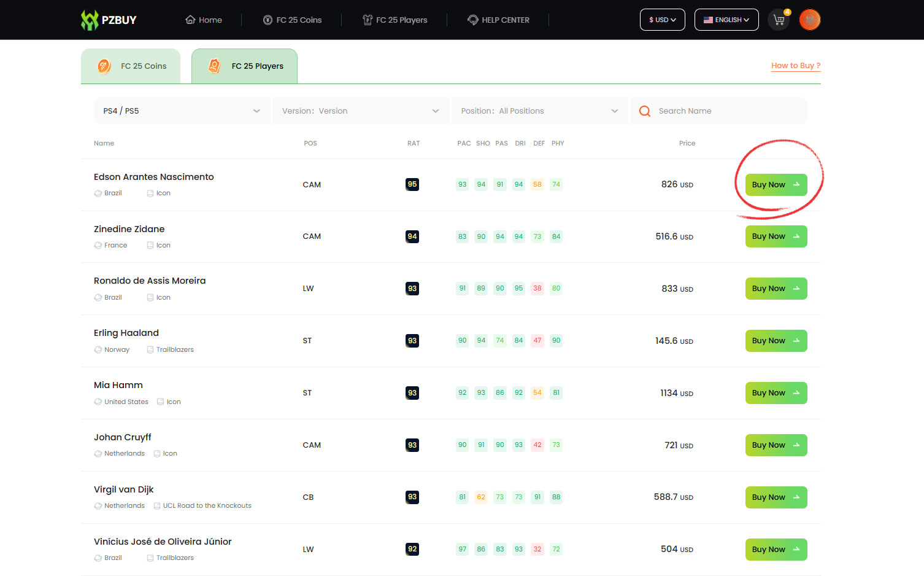Buy Now for Johan Cruyff
Viewport: 924px width, 576px height.
point(776,445)
